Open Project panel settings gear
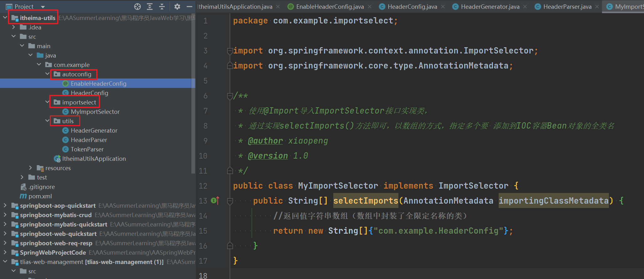 pyautogui.click(x=177, y=7)
